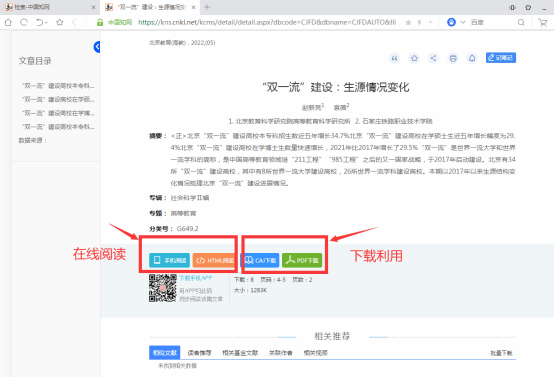
Task: Close the 检索-中国知网 tab
Action: pyautogui.click(x=93, y=7)
